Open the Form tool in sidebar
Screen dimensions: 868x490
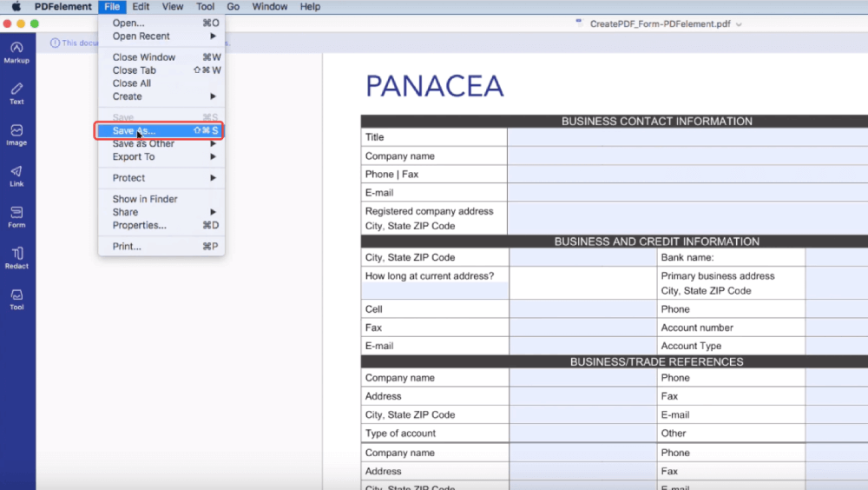pos(16,216)
